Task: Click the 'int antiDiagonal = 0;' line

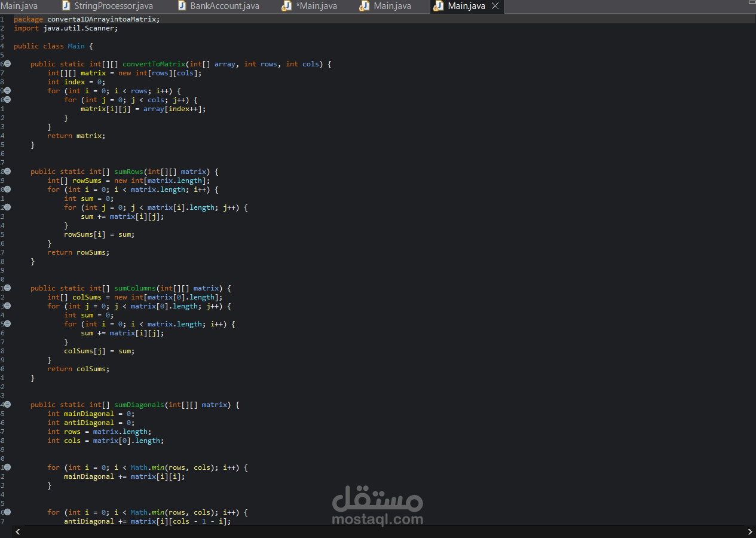Action: coord(91,423)
